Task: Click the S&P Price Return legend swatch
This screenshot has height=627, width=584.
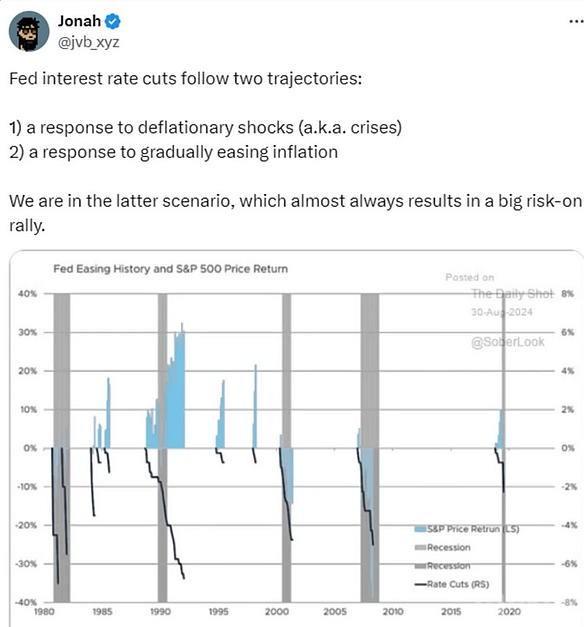Action: (420, 529)
